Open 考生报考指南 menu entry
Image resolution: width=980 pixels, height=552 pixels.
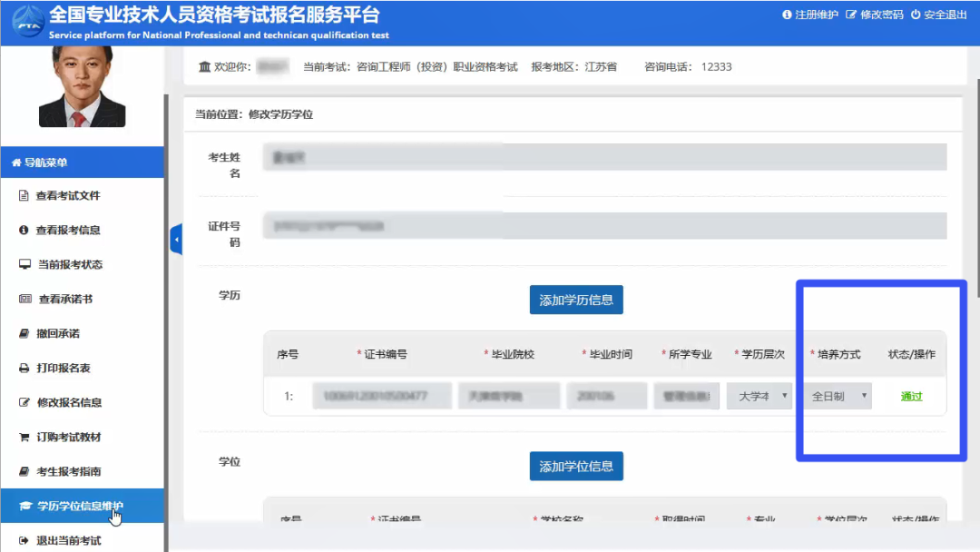click(x=69, y=472)
